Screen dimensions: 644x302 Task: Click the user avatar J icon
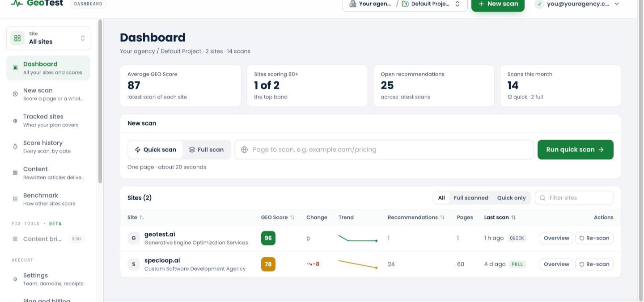(539, 4)
